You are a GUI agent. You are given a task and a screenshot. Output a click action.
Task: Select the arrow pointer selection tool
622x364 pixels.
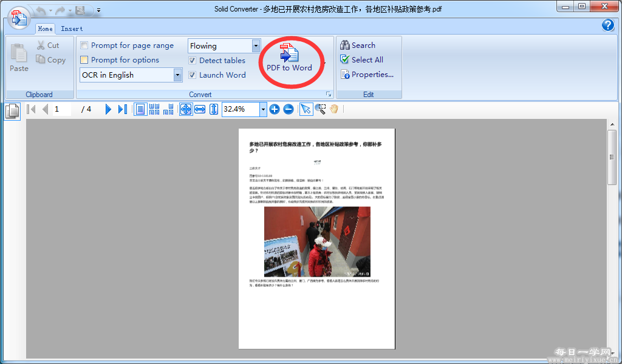tap(306, 109)
